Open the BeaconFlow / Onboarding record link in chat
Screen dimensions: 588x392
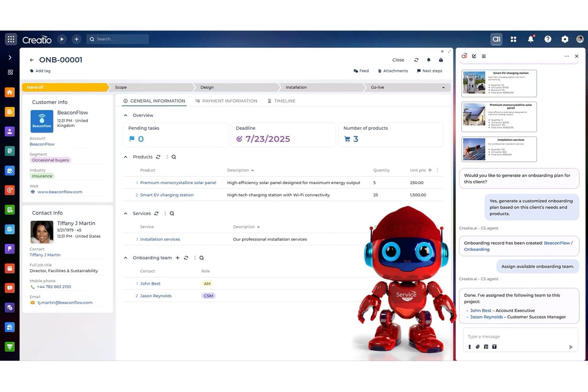point(518,246)
